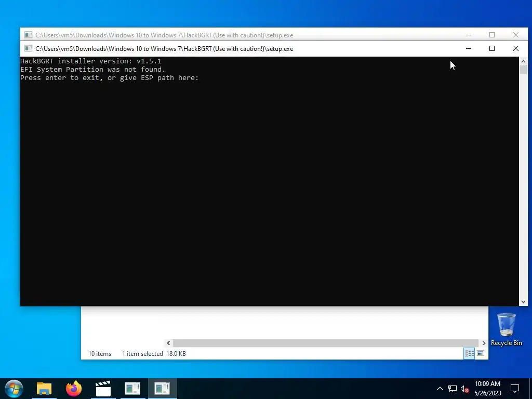Open the muted volume tray icon
The height and width of the screenshot is (399, 532).
coord(465,389)
